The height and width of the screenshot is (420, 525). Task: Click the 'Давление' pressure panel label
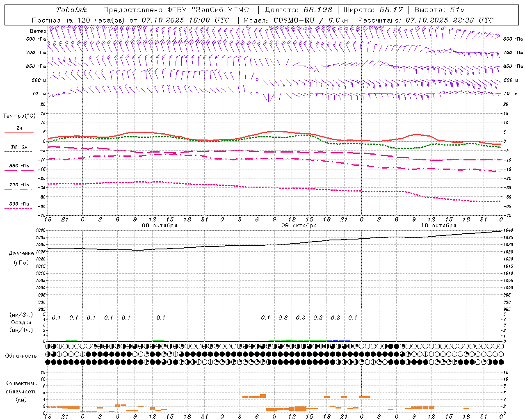[x=21, y=253]
